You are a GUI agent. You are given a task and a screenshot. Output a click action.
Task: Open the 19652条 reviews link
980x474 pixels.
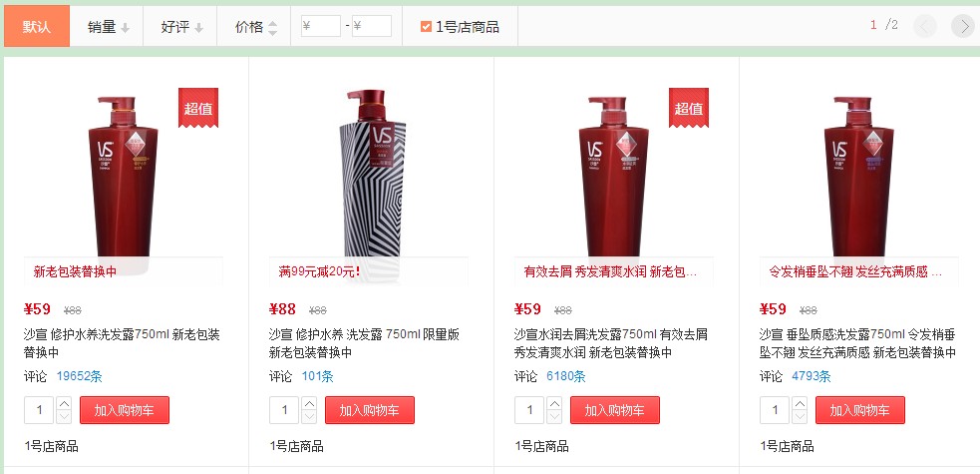click(x=80, y=376)
